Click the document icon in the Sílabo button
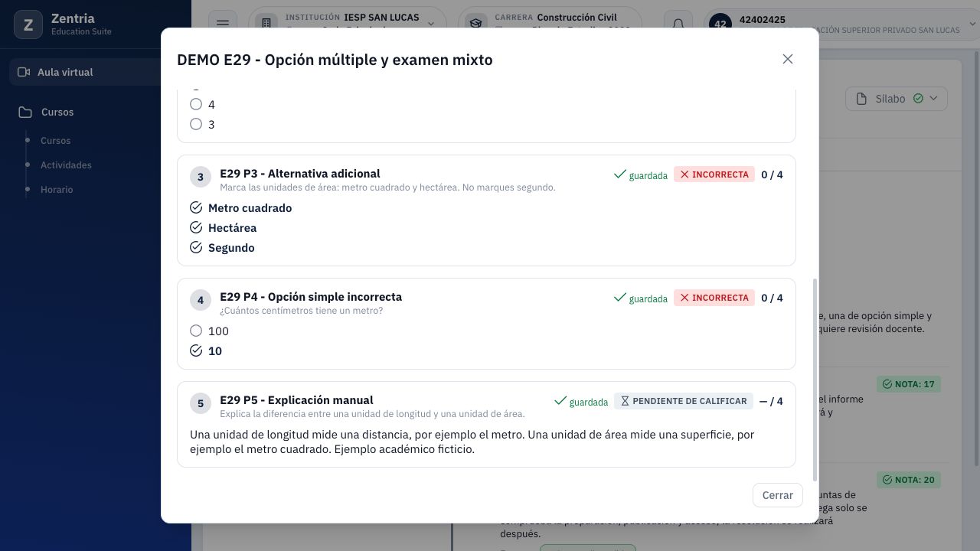The height and width of the screenshot is (551, 980). (861, 99)
